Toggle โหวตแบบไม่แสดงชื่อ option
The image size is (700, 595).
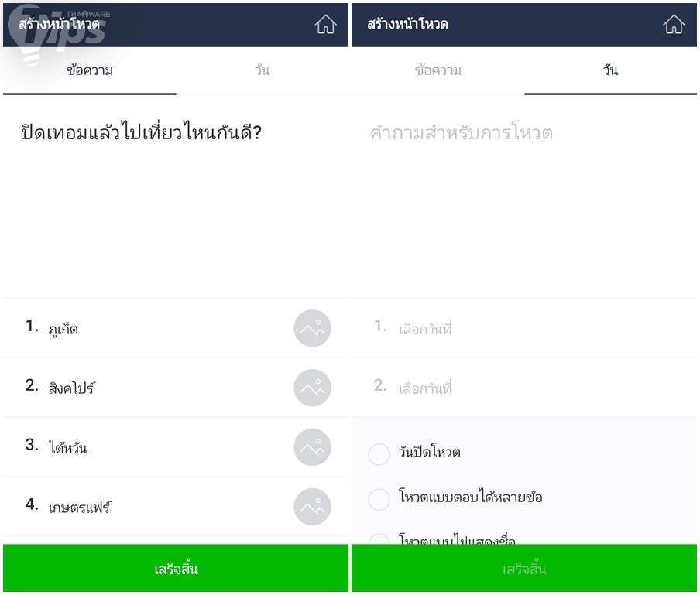click(379, 539)
